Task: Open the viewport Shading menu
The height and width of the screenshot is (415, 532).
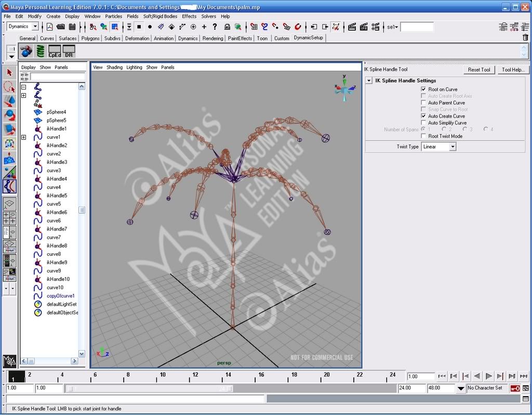Action: point(114,67)
